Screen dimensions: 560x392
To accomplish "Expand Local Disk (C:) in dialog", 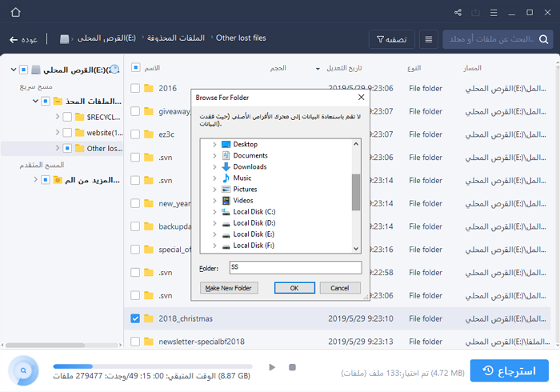I will pyautogui.click(x=214, y=212).
